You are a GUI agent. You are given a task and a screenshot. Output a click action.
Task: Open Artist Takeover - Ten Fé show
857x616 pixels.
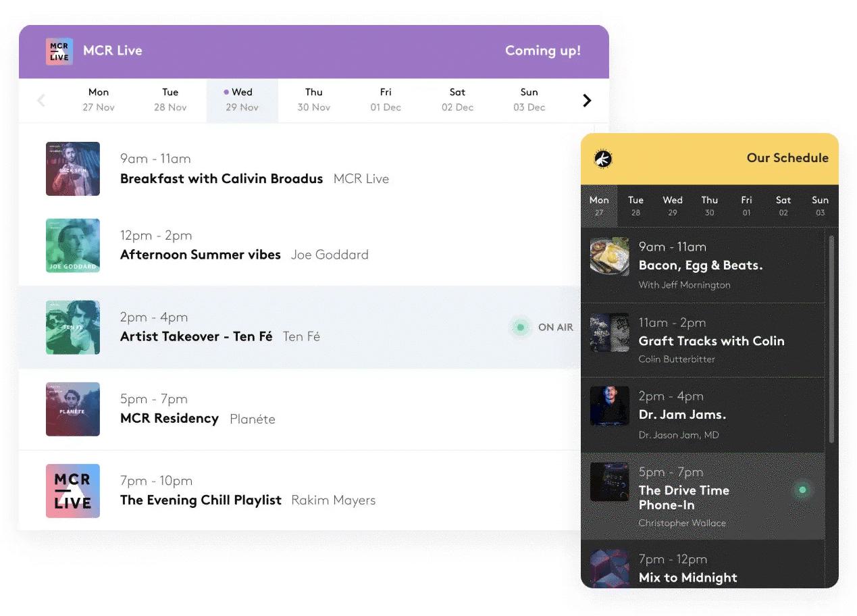point(196,336)
